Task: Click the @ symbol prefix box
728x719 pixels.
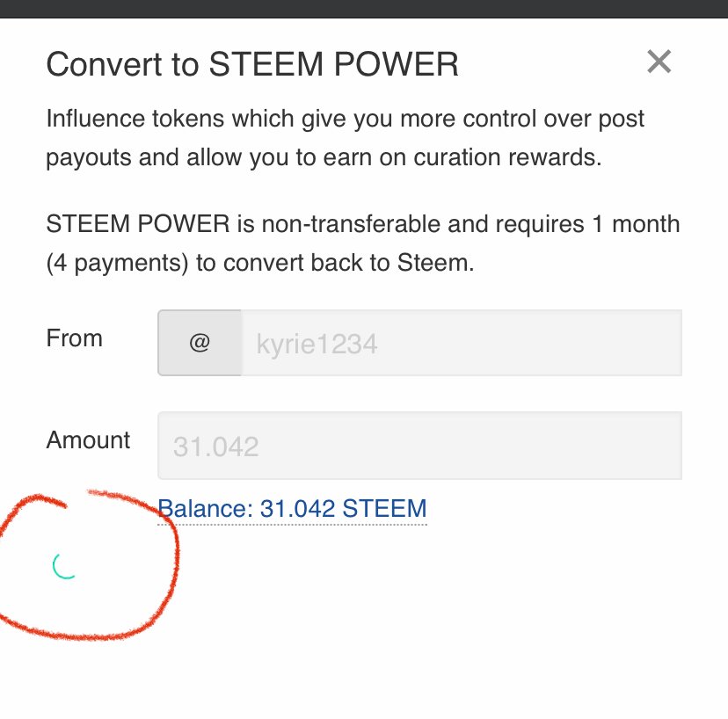Action: tap(200, 343)
